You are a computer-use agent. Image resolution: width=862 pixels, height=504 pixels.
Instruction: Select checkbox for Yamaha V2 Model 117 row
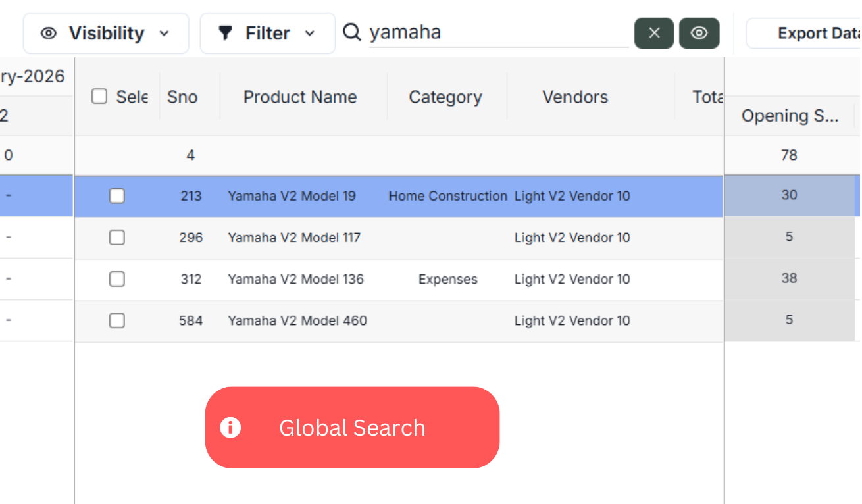[x=117, y=238]
